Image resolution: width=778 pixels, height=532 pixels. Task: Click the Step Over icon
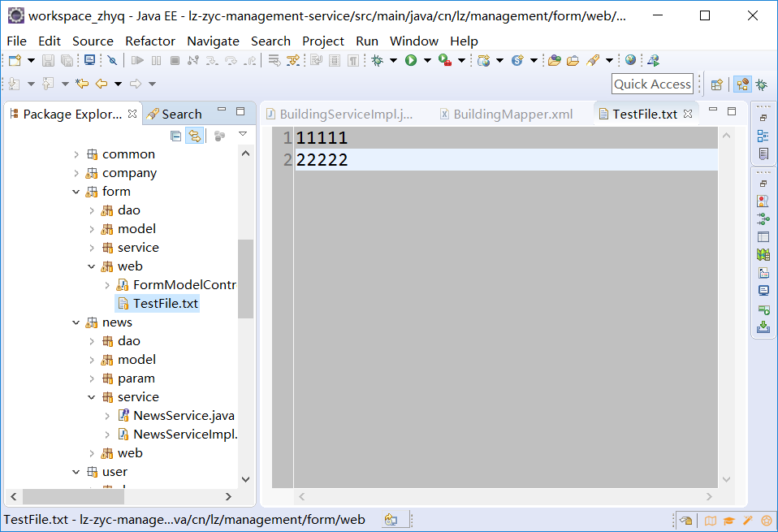[x=231, y=61]
